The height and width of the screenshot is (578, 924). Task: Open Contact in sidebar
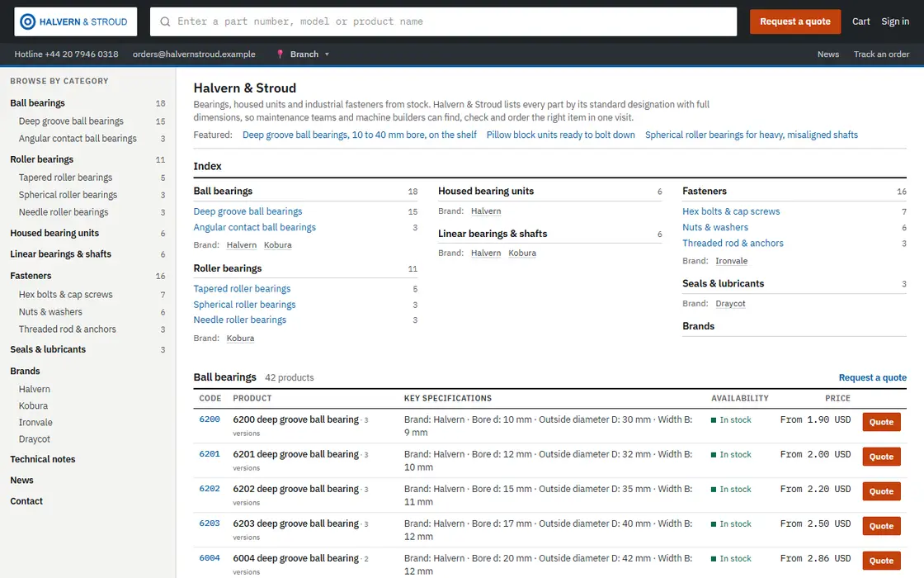[x=26, y=501]
